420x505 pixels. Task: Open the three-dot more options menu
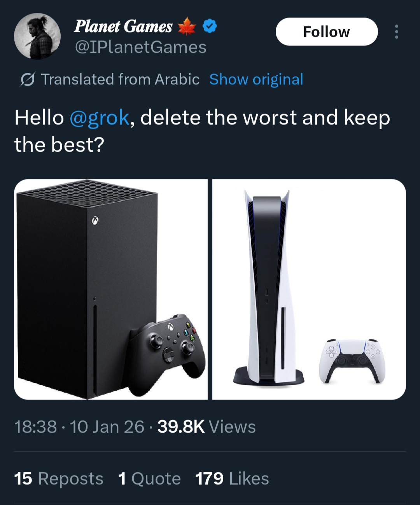coord(396,32)
